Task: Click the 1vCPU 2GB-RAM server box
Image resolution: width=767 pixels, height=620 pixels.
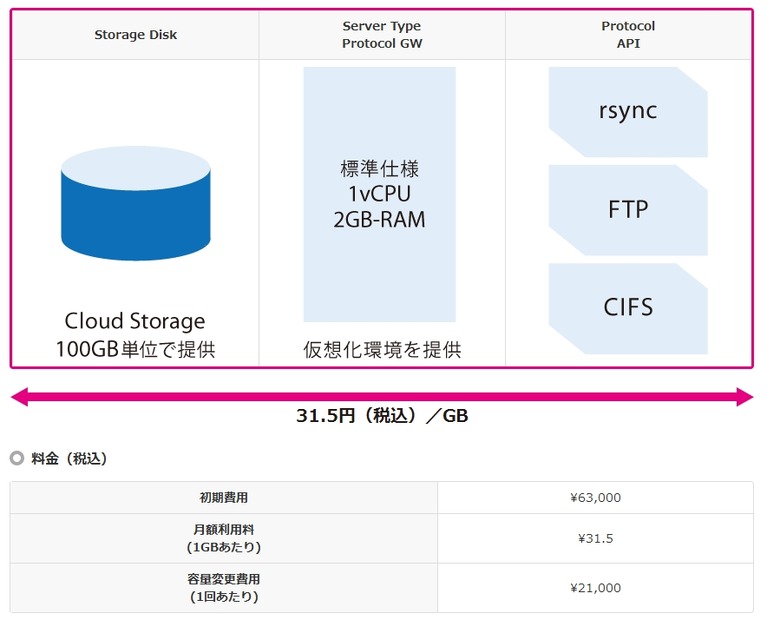Action: pyautogui.click(x=380, y=194)
